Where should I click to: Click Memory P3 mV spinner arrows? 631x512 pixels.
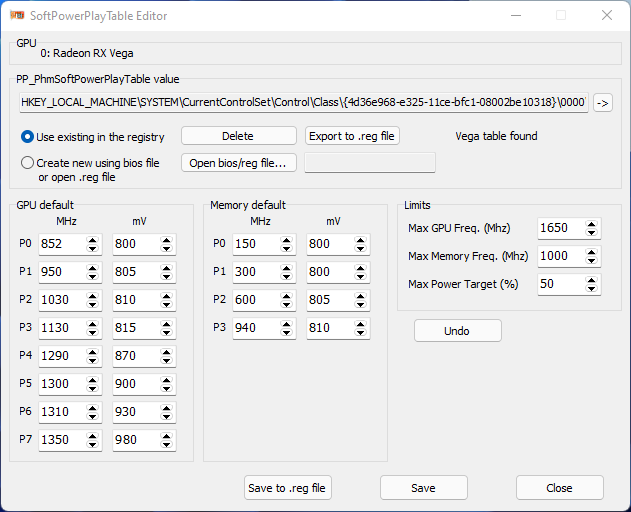(x=361, y=328)
